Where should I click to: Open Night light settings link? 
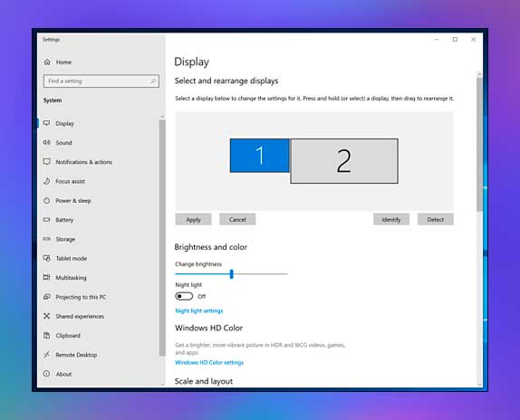pyautogui.click(x=199, y=310)
